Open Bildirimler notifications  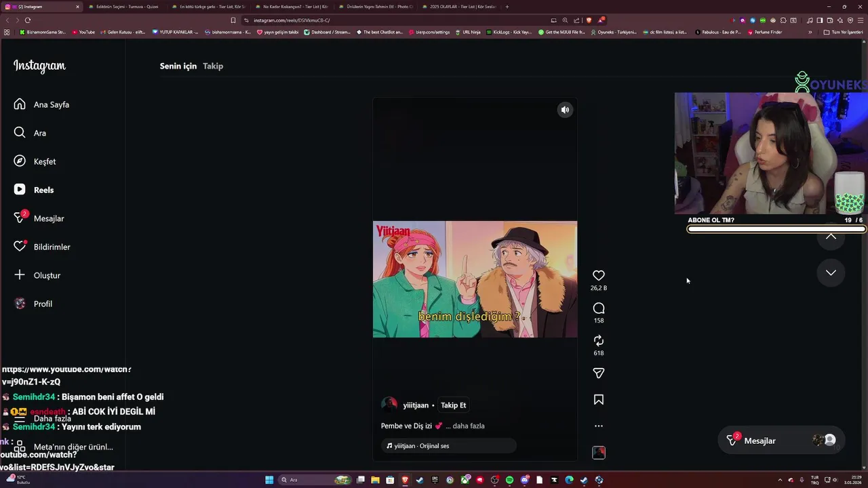point(42,247)
